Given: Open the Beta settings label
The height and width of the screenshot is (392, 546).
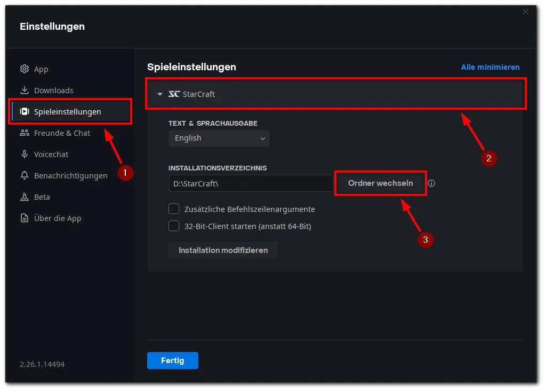Looking at the screenshot, I should (42, 197).
